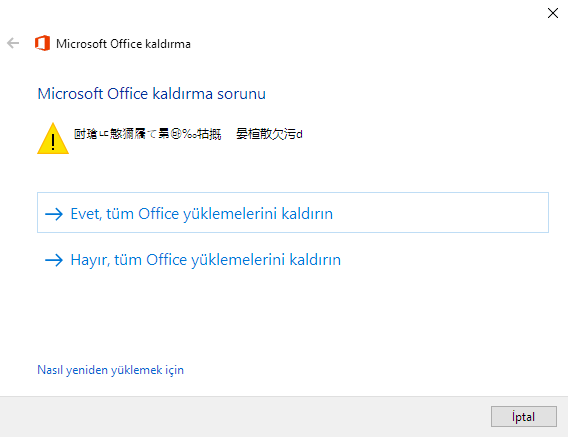Click the back arrow icon
This screenshot has width=568, height=437.
13,43
